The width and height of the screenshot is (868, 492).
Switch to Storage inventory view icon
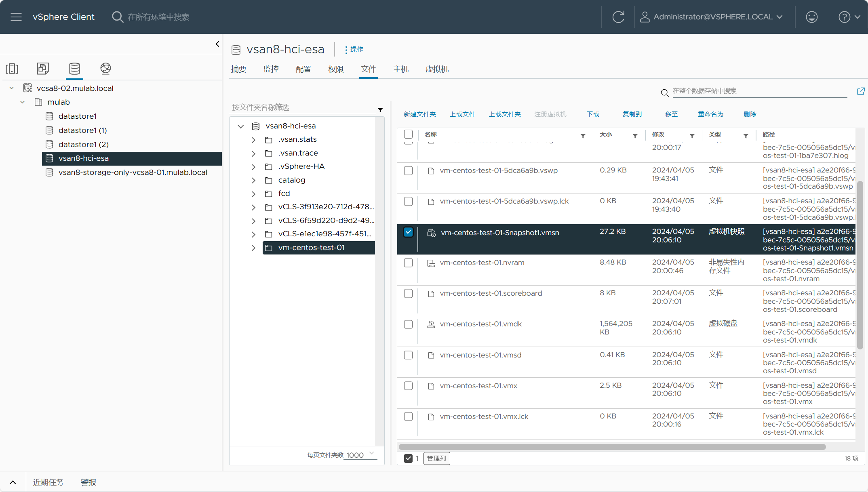[74, 68]
